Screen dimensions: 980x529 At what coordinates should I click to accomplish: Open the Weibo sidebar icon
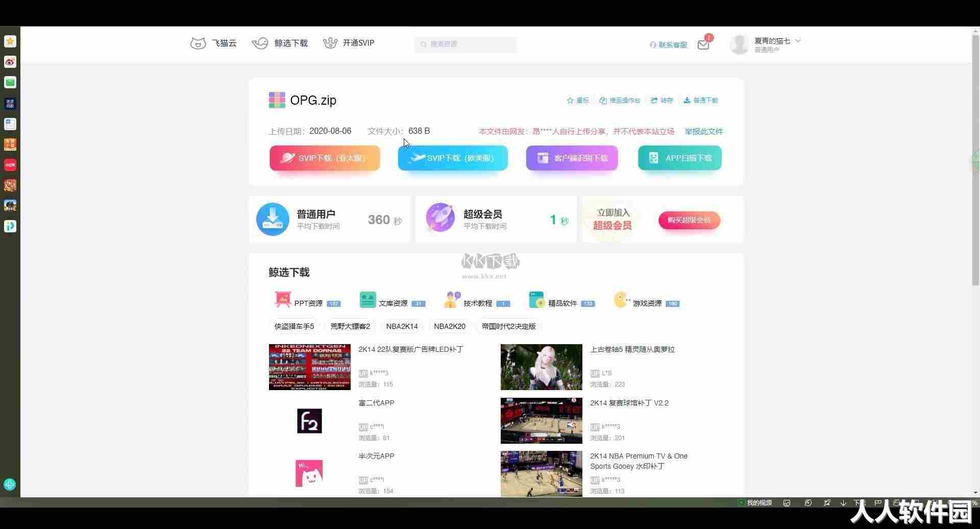pos(10,62)
